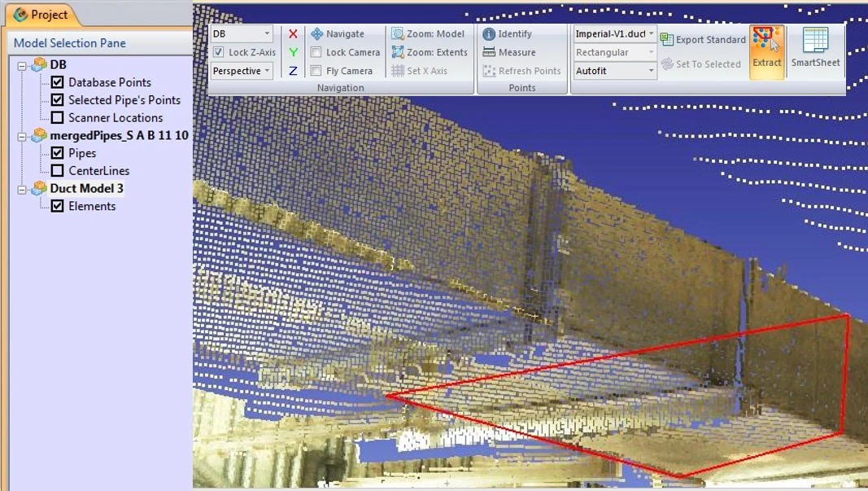Select the green Y axis icon

click(293, 52)
